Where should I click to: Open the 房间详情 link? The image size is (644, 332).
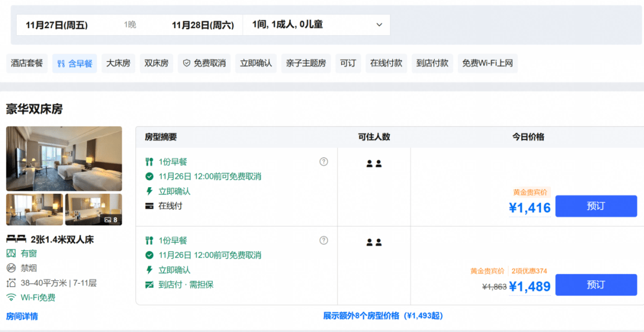click(x=22, y=317)
